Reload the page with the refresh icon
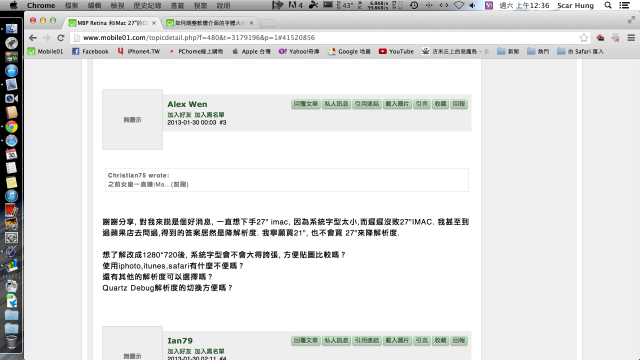640x360 pixels. pos(61,38)
